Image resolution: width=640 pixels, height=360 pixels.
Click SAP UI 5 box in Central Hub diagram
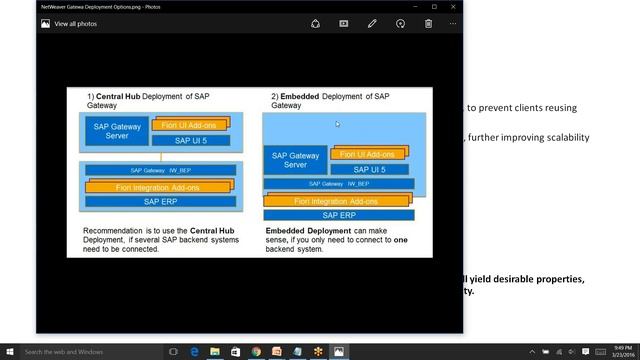point(191,140)
